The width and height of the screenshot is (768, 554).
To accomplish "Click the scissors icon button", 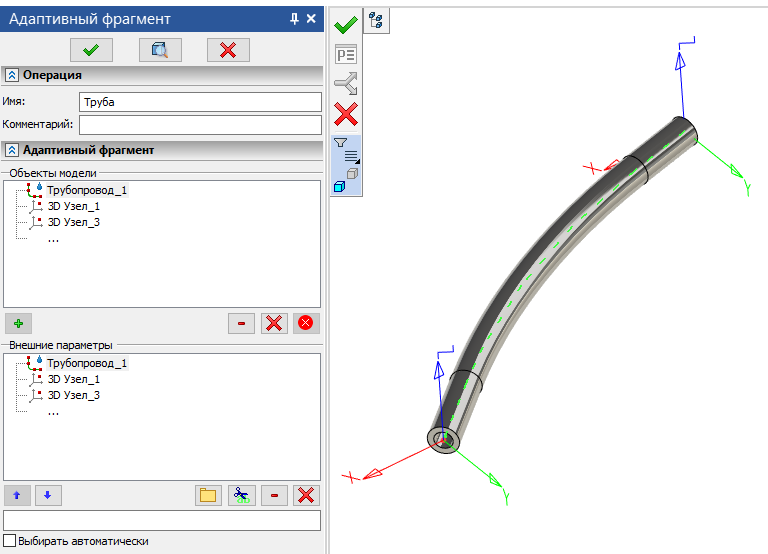I will tap(241, 495).
